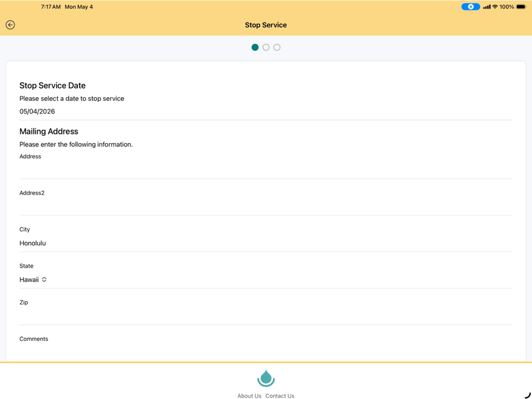The height and width of the screenshot is (399, 532).
Task: Focus the Comments input field
Action: coord(266,352)
